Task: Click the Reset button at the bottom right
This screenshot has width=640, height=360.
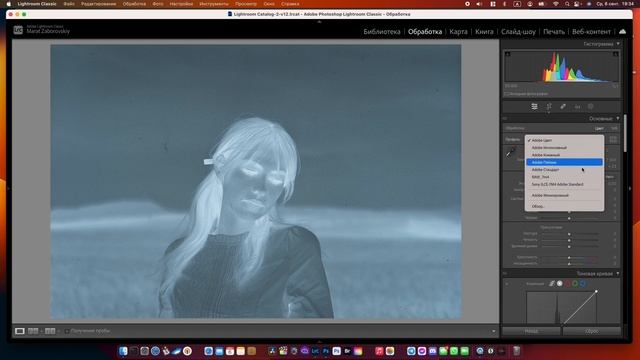Action: [592, 331]
